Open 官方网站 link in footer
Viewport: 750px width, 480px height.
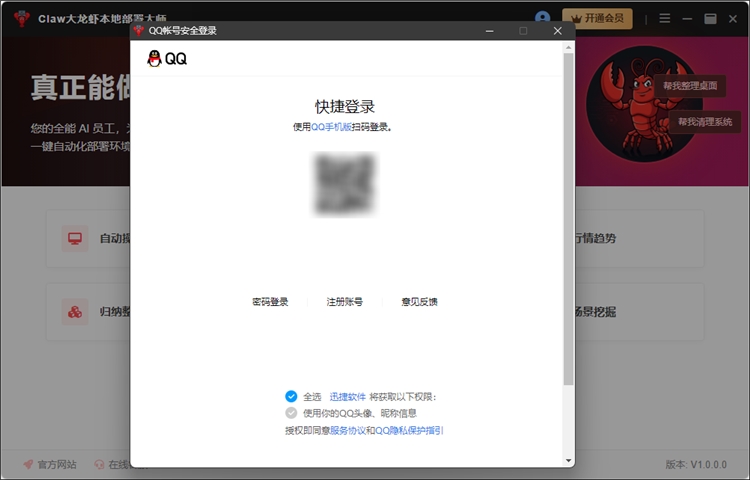56,464
